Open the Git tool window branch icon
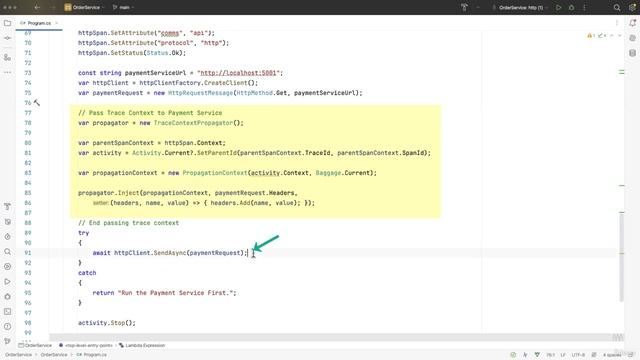 (7, 341)
